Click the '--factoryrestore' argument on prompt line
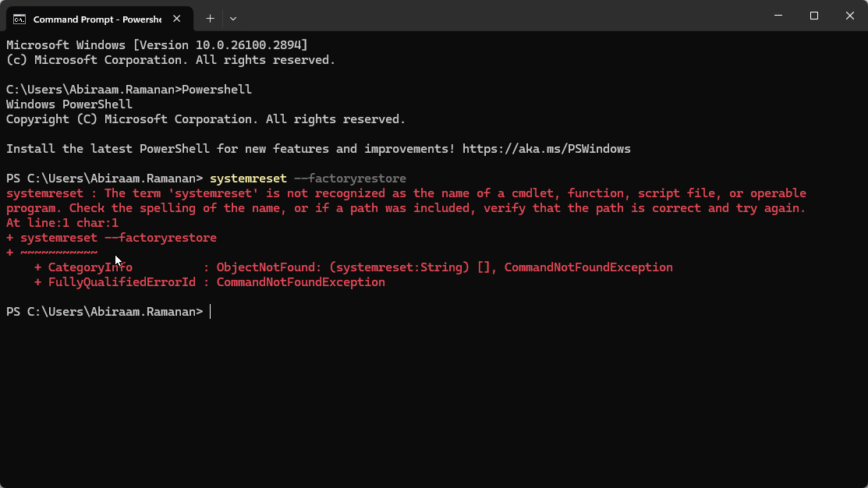Screen dimensions: 868x488 (x=350, y=179)
